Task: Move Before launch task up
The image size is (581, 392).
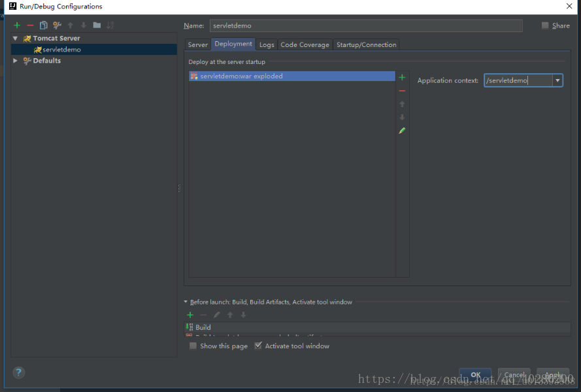Action: (230, 315)
